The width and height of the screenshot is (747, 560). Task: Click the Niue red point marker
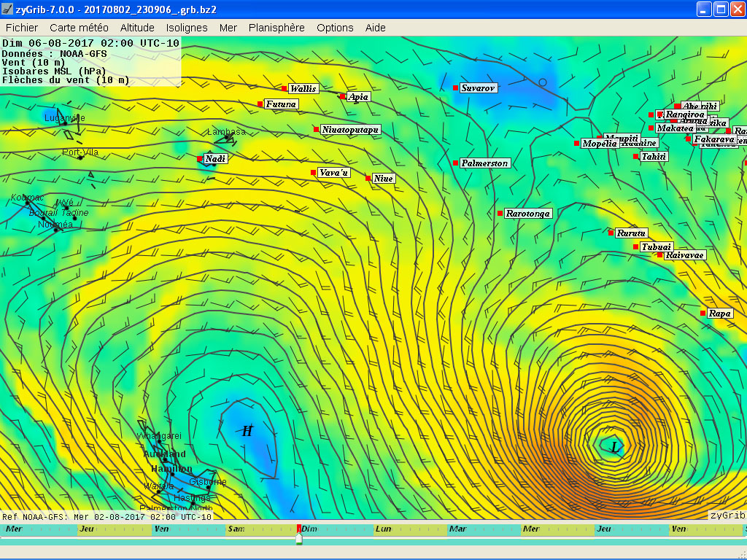pos(368,178)
